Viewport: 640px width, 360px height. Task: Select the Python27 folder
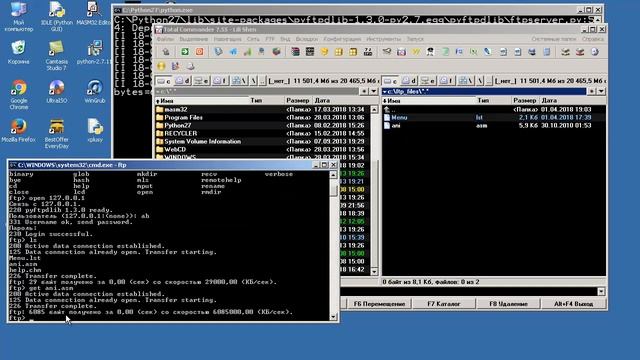tap(262, 125)
